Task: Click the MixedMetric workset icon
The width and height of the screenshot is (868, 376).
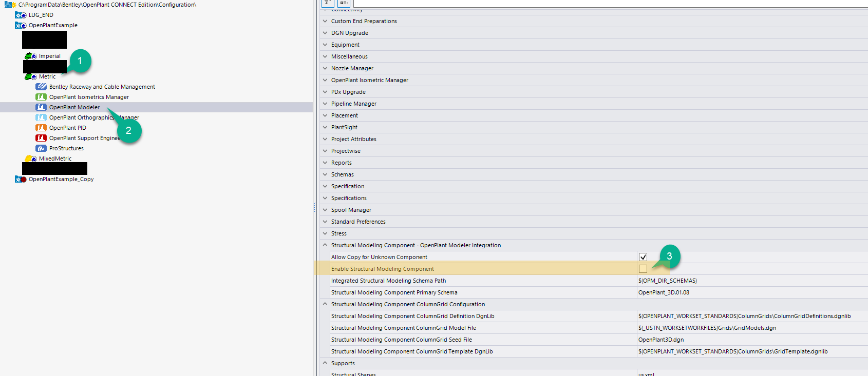Action: (x=31, y=159)
